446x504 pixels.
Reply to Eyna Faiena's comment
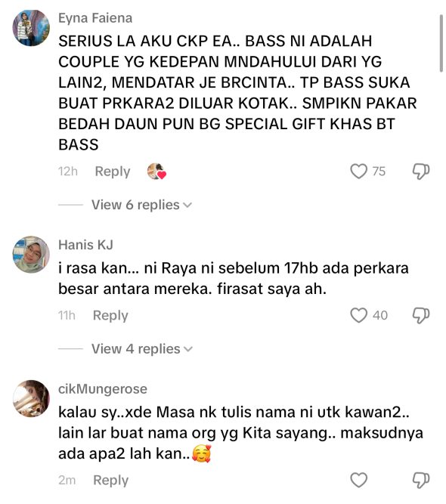point(113,172)
